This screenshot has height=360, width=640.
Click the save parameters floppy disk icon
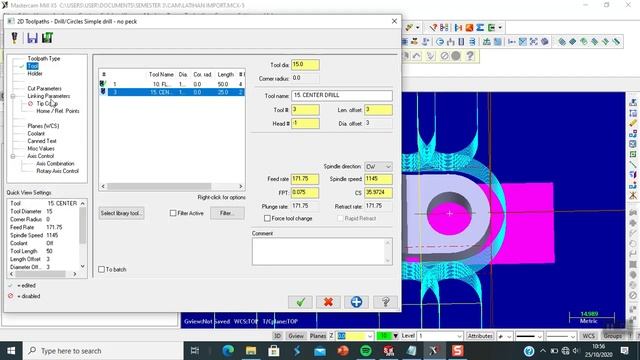click(x=32, y=38)
